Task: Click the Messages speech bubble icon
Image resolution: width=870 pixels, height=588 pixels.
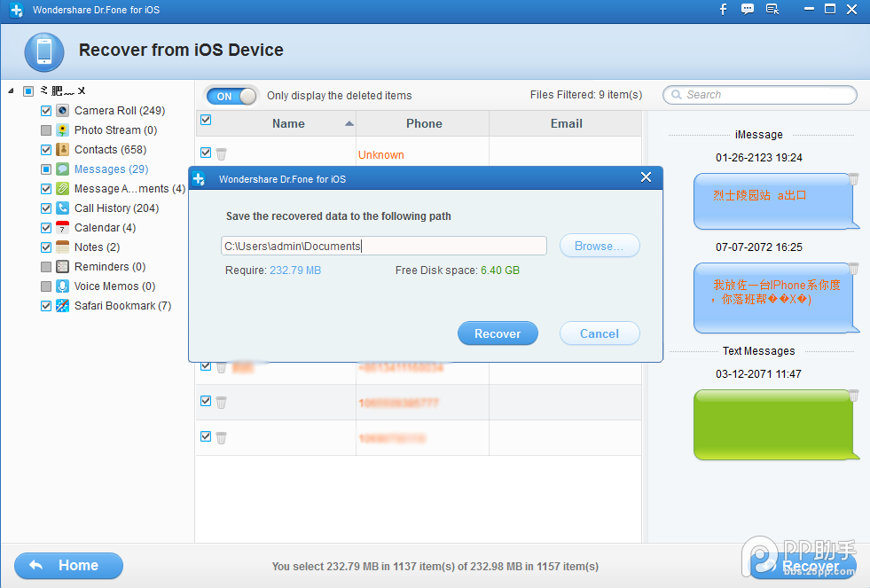Action: (63, 169)
